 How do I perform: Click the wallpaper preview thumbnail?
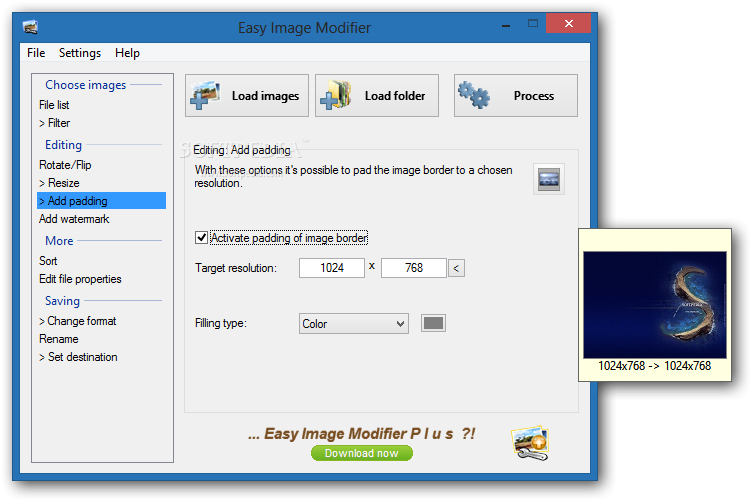(655, 304)
